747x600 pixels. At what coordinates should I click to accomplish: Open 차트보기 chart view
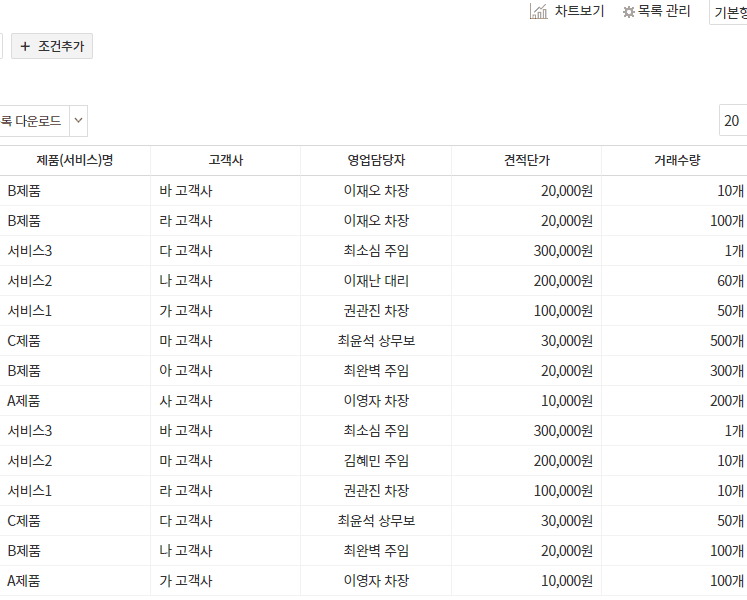(579, 12)
